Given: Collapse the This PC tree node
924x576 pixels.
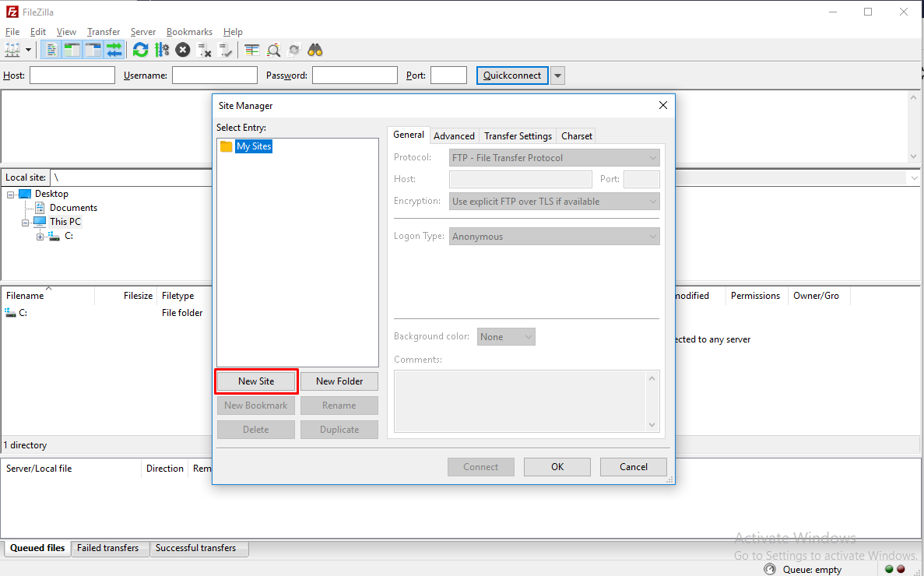Looking at the screenshot, I should coord(26,223).
